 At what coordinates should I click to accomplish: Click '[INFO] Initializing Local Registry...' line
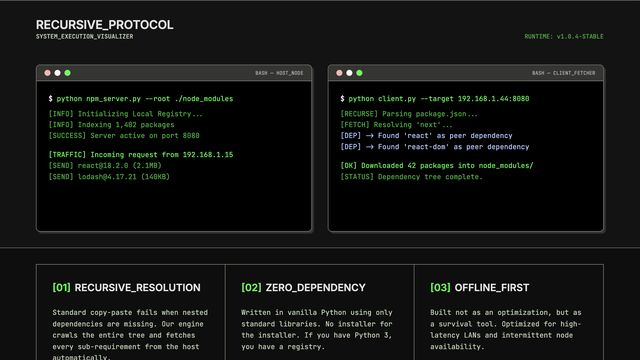[x=126, y=114]
